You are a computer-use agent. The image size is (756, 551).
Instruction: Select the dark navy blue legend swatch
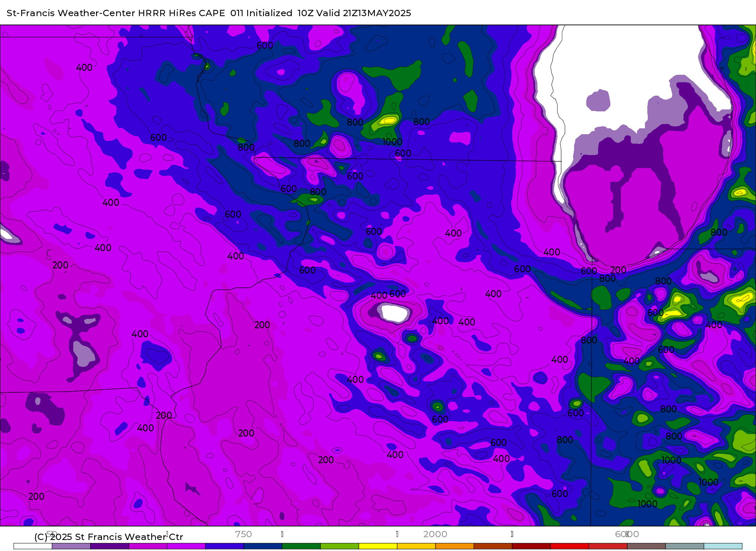point(263,546)
